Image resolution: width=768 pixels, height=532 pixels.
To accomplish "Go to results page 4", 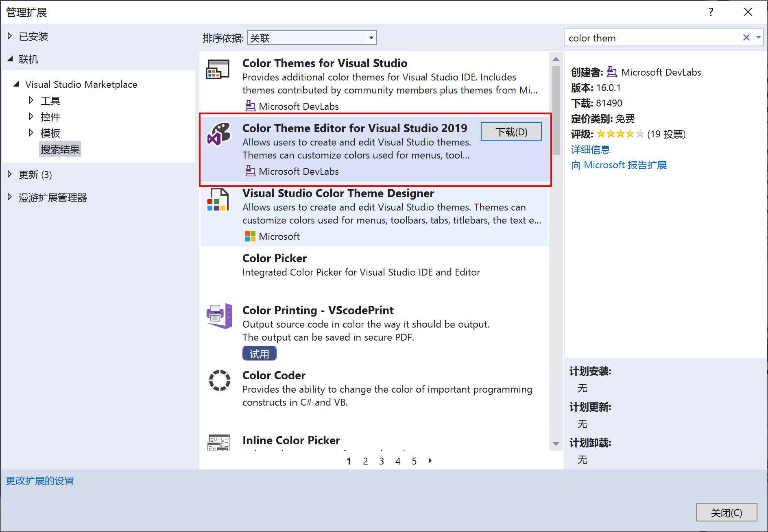I will tap(398, 461).
